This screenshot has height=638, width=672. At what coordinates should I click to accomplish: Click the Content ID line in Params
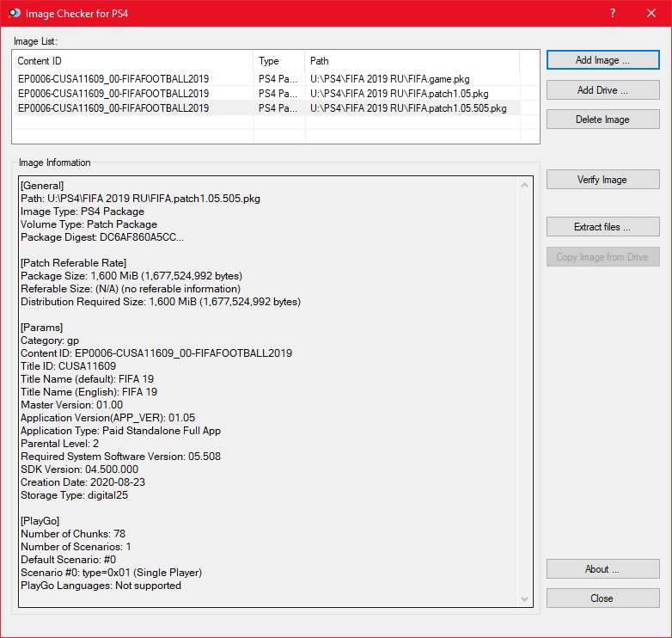tap(156, 353)
